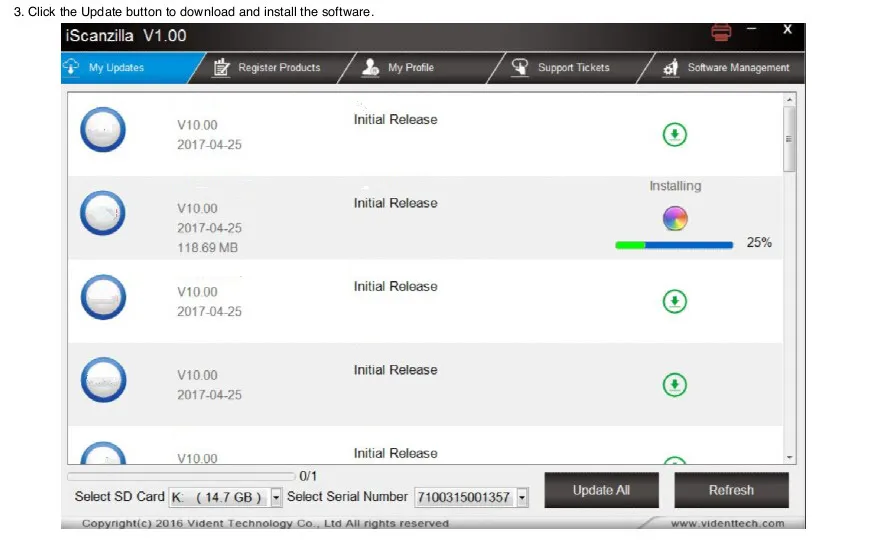This screenshot has height=559, width=870.
Task: Click the 0/1 counter text
Action: pyautogui.click(x=308, y=476)
